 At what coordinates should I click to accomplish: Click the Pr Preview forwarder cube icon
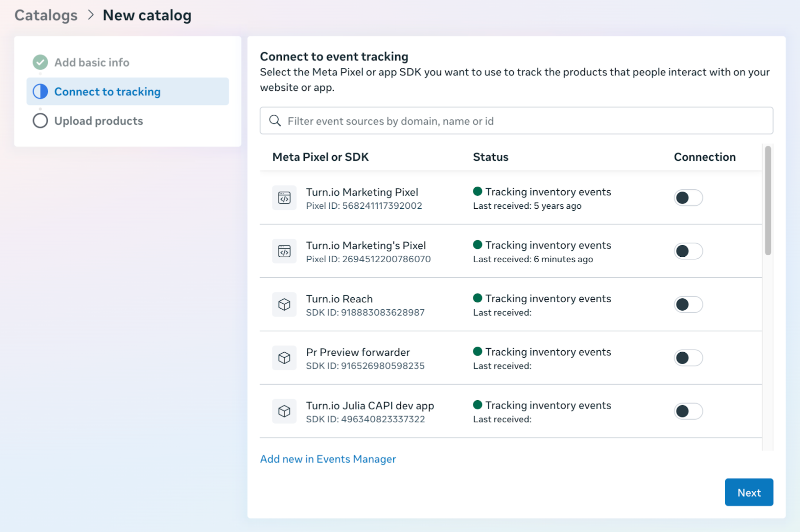pyautogui.click(x=284, y=358)
